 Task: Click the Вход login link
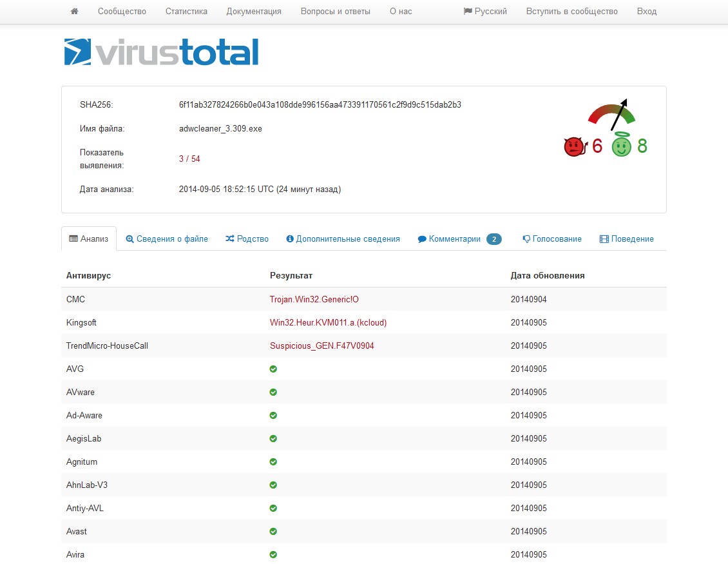tap(646, 11)
